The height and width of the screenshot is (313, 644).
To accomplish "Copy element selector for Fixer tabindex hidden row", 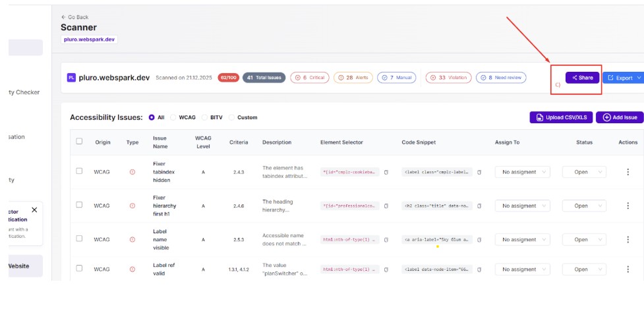I will click(386, 172).
